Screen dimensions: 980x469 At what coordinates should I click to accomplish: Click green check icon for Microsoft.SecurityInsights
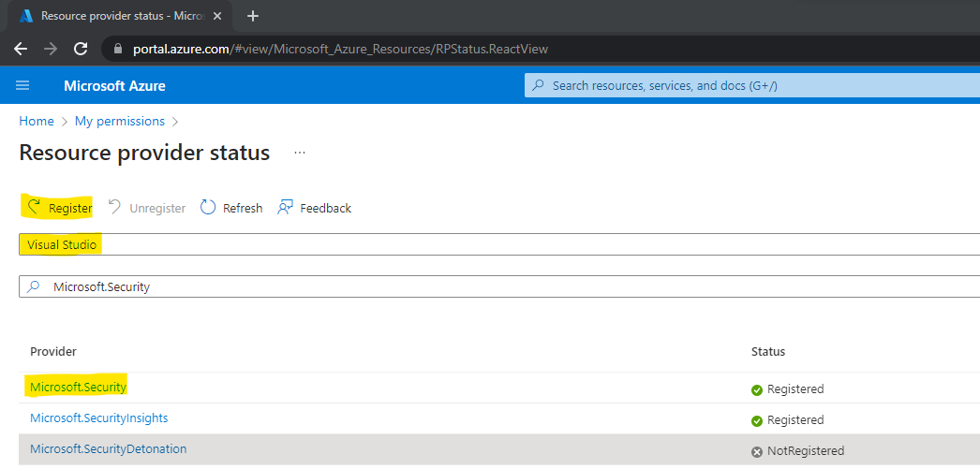coord(757,420)
